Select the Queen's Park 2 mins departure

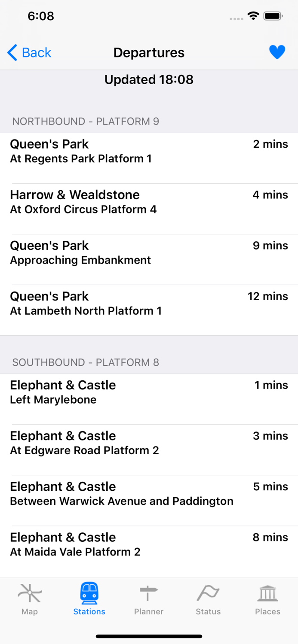pyautogui.click(x=149, y=151)
